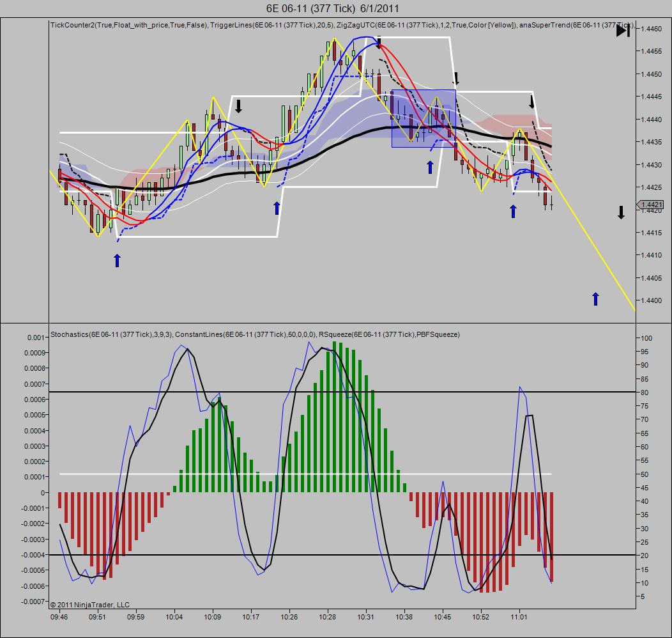672x638 pixels.
Task: Select the TickCounter2 indicator label
Action: coord(129,25)
